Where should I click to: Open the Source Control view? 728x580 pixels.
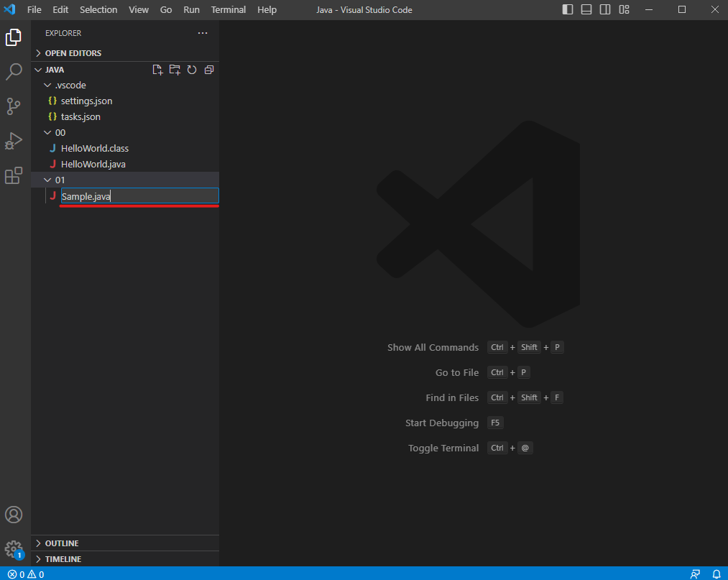tap(14, 106)
